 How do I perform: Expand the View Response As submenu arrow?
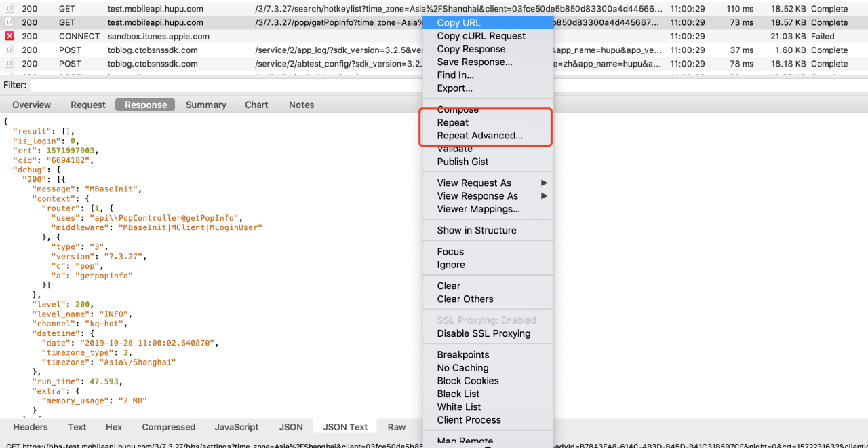point(544,196)
